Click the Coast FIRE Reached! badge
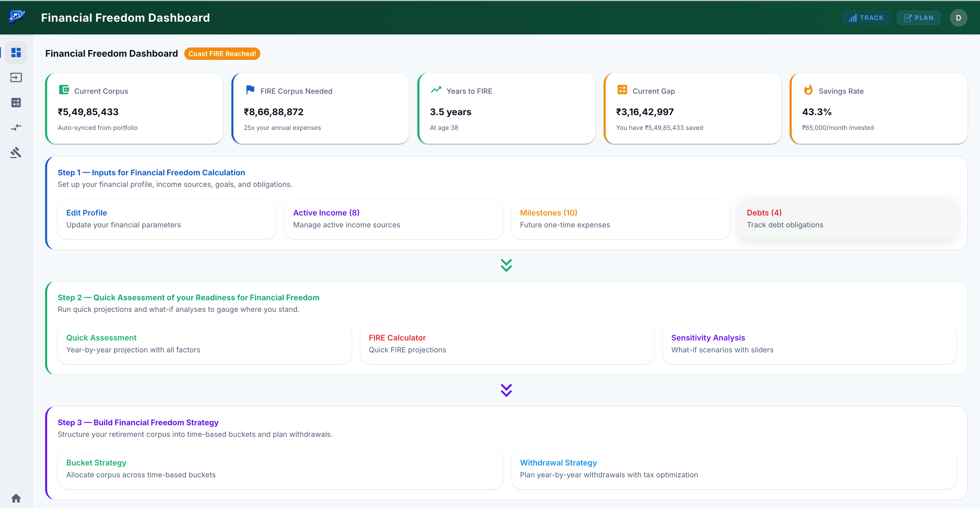 [222, 54]
